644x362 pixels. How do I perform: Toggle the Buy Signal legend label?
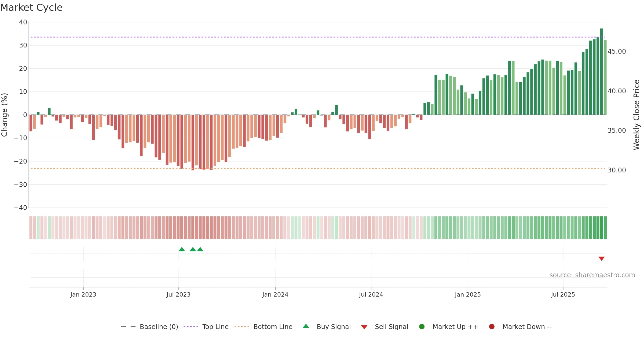click(x=334, y=327)
